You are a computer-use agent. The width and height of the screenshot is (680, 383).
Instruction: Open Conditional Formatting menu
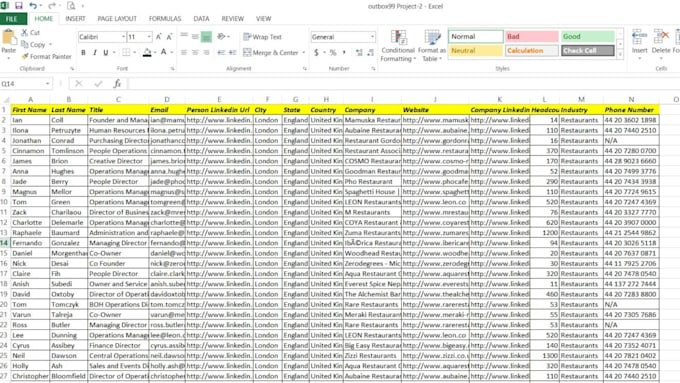click(398, 46)
